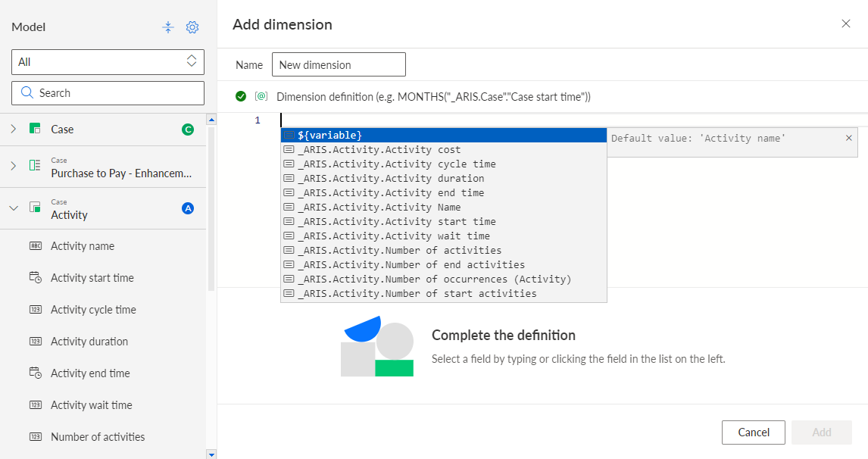Screen dimensions: 868x459
Task: Click the Purchase to Pay - Enhancem... label
Action: click(121, 173)
